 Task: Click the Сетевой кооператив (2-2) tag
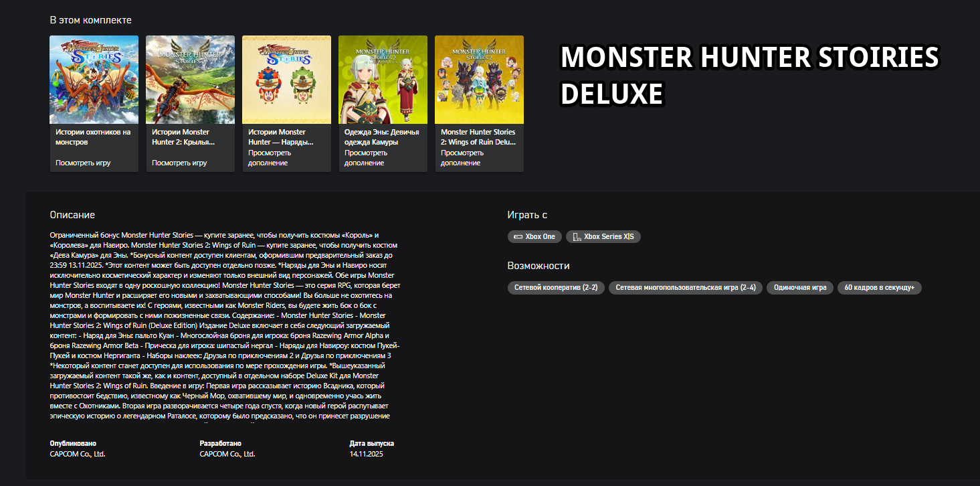click(x=557, y=288)
